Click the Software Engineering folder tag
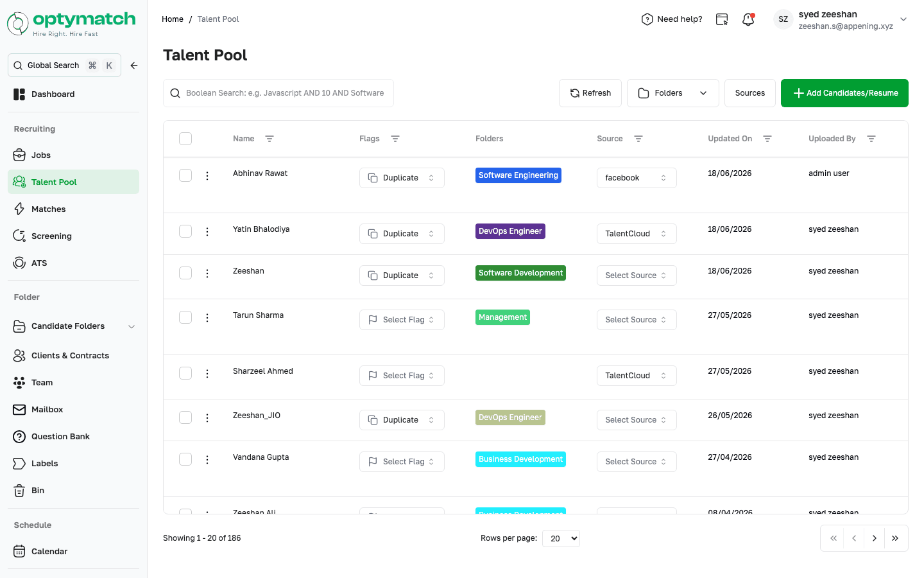Image resolution: width=924 pixels, height=578 pixels. coord(518,175)
